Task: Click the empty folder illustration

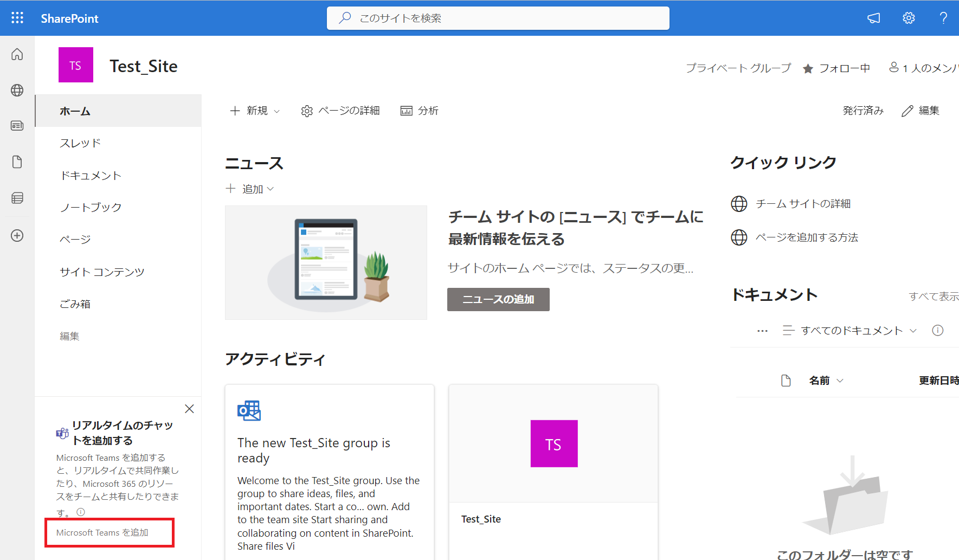Action: (846, 495)
